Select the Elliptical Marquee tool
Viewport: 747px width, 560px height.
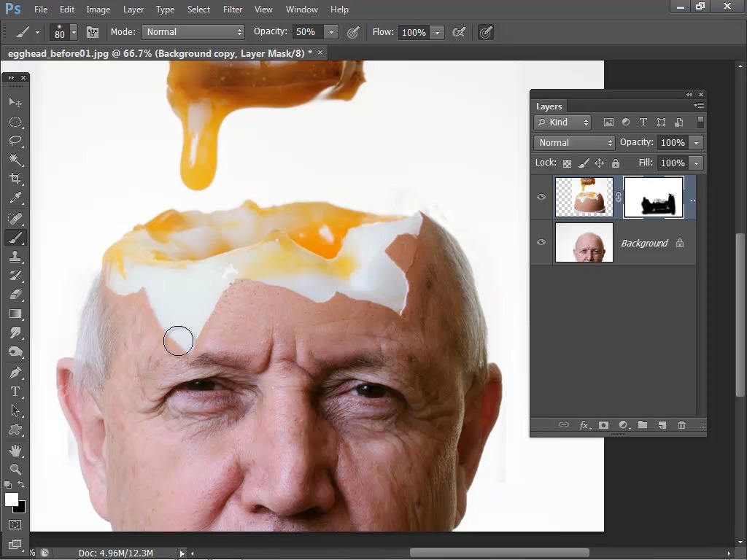pos(15,122)
